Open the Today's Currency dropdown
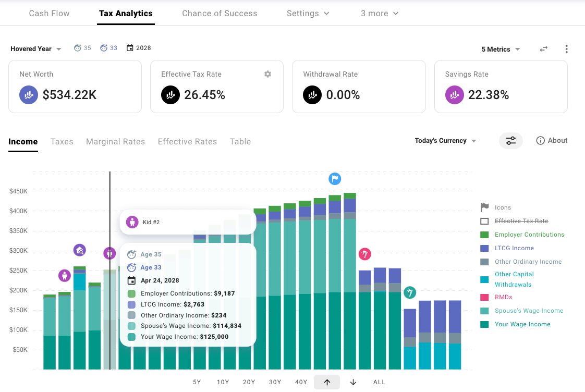The height and width of the screenshot is (392, 585). click(x=445, y=141)
